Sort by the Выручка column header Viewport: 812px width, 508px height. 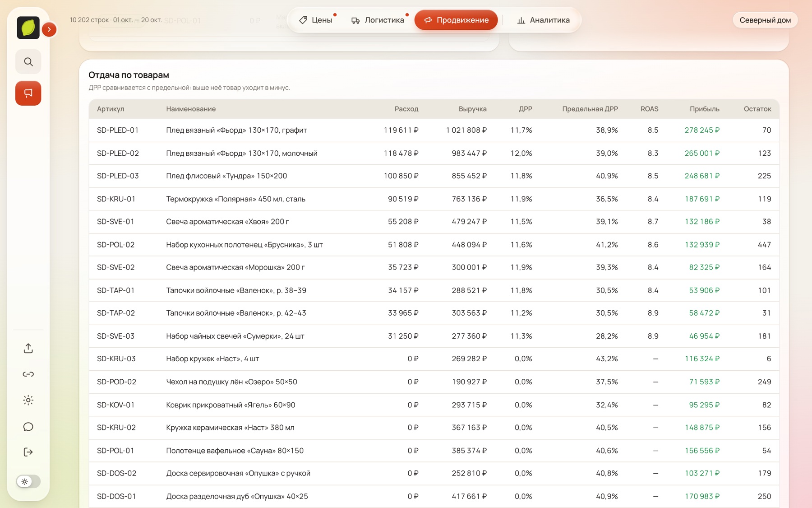[472, 109]
